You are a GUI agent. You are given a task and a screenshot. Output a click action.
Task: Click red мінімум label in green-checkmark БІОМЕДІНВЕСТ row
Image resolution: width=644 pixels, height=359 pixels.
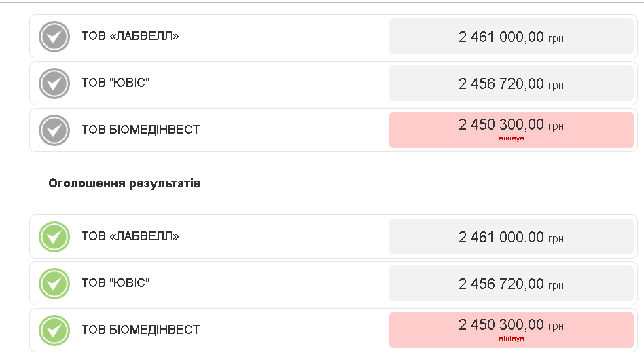512,339
